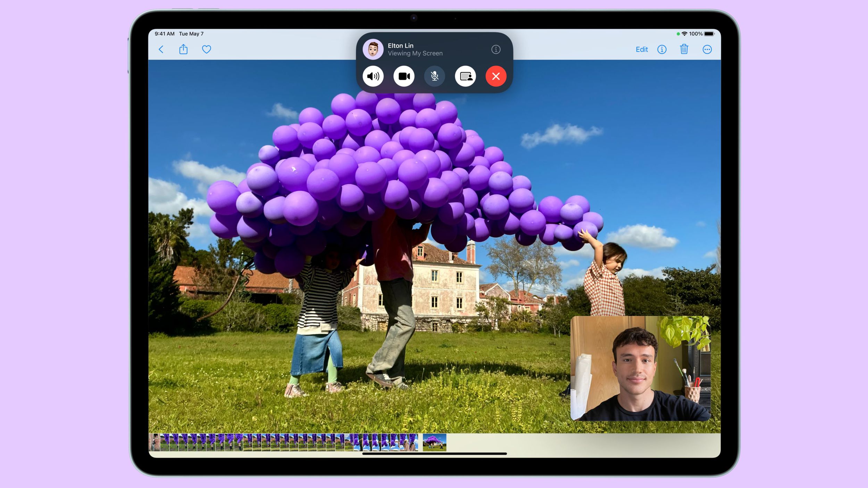Delete the photo with the trash icon
The height and width of the screenshot is (488, 868).
(684, 49)
